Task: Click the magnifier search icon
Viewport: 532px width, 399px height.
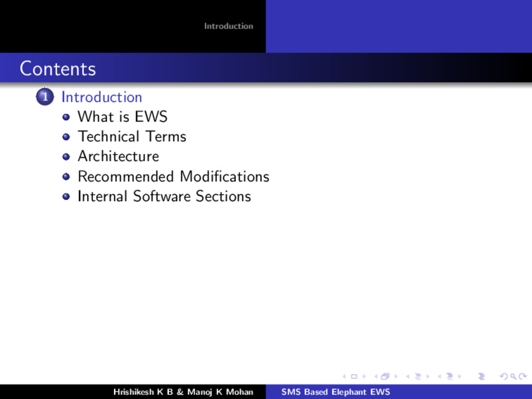Action: 513,376
